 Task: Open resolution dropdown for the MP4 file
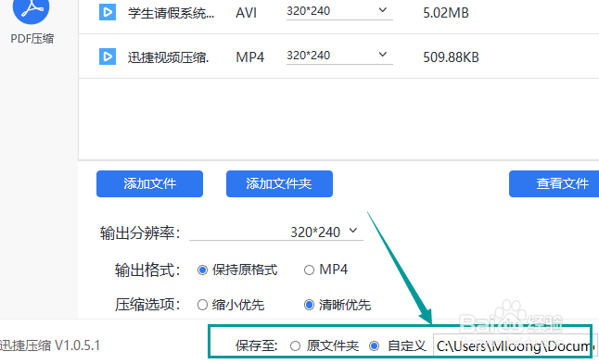339,56
